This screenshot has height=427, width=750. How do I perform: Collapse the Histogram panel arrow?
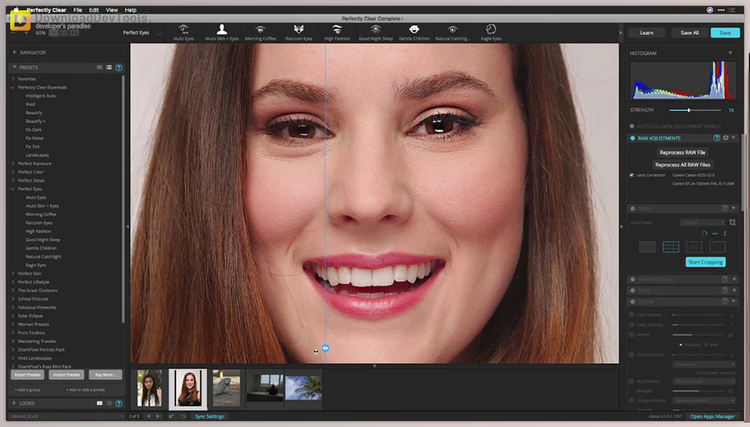[x=730, y=53]
